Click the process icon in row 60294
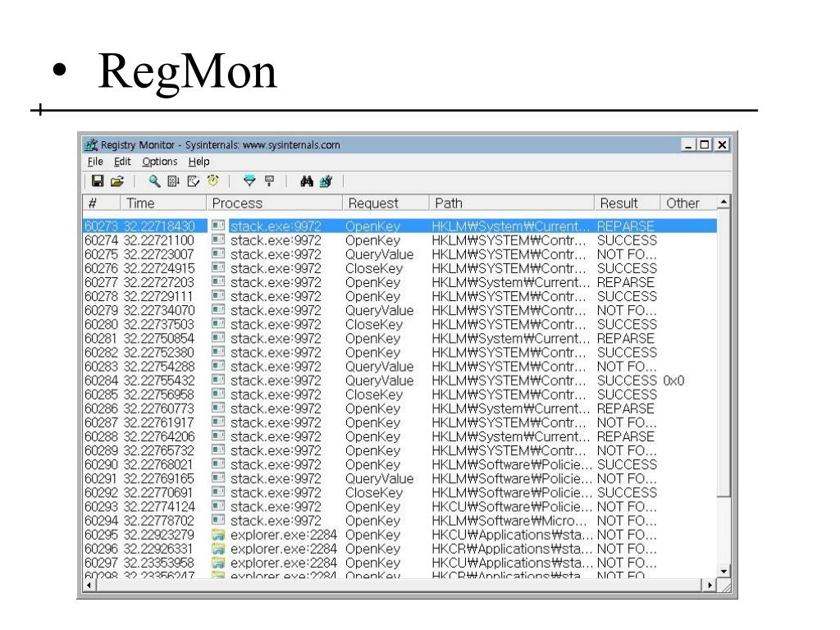Viewport: 840px width, 630px height. tap(218, 519)
